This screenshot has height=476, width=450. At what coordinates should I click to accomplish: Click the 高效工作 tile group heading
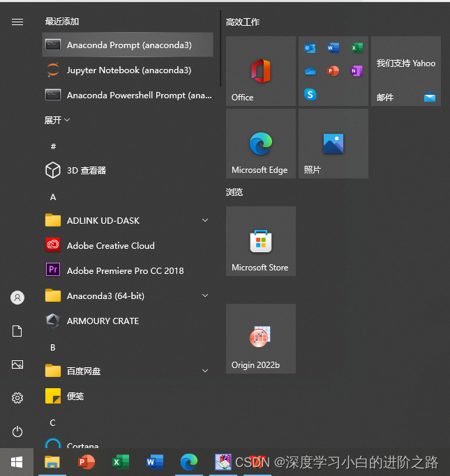pos(243,22)
